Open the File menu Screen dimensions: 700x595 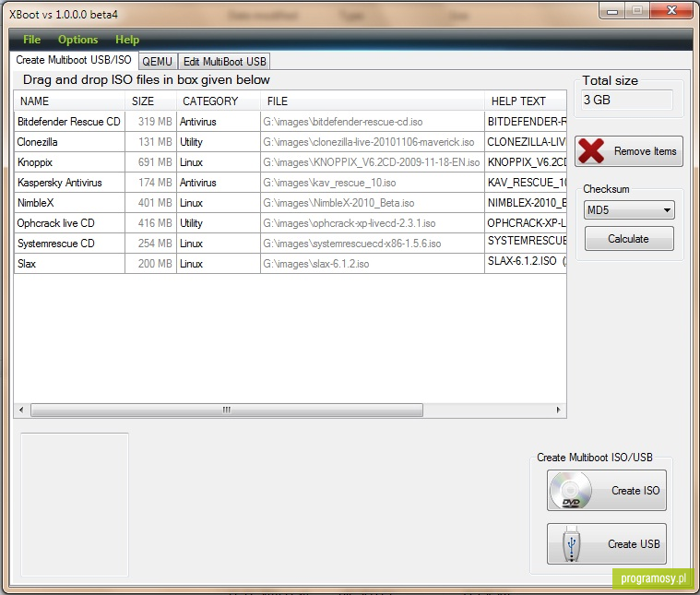coord(31,40)
